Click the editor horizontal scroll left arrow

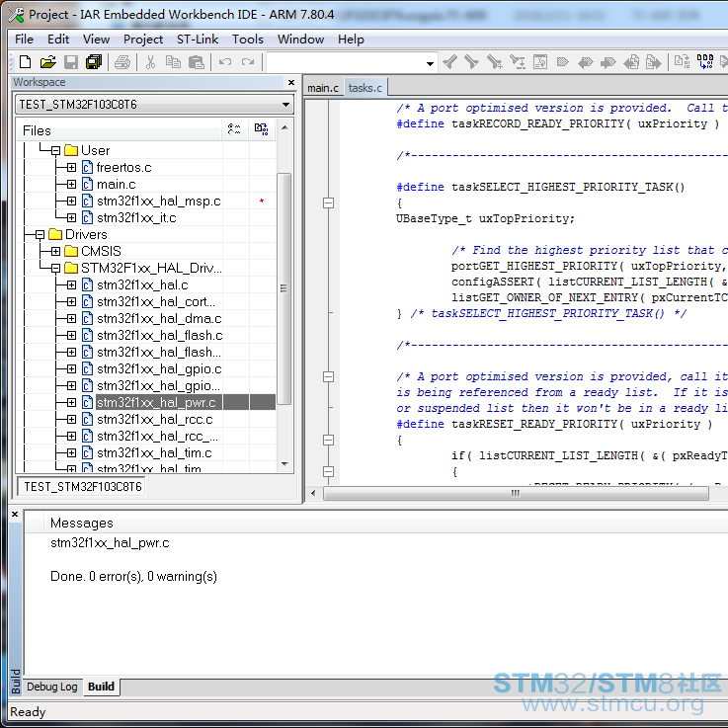click(x=313, y=493)
